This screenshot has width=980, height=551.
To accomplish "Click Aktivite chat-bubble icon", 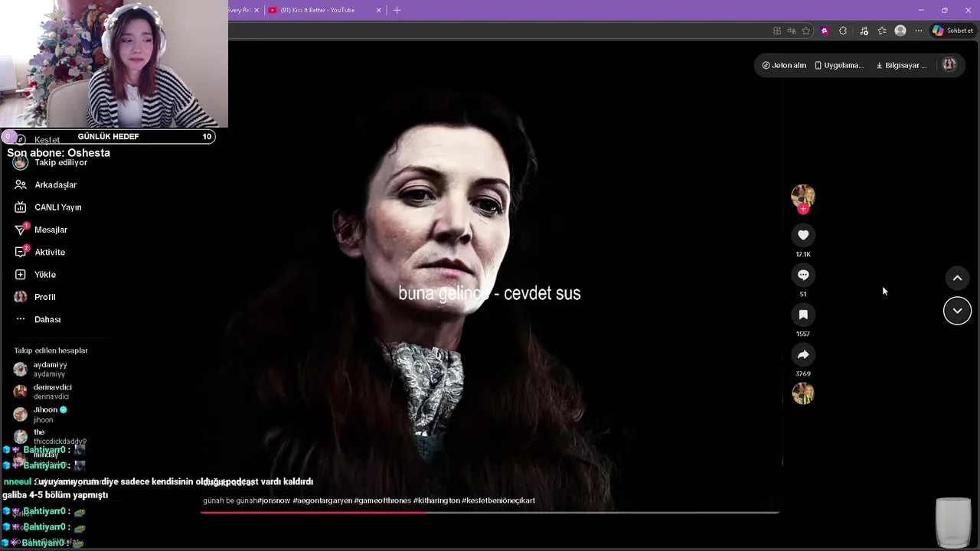I will tap(21, 252).
